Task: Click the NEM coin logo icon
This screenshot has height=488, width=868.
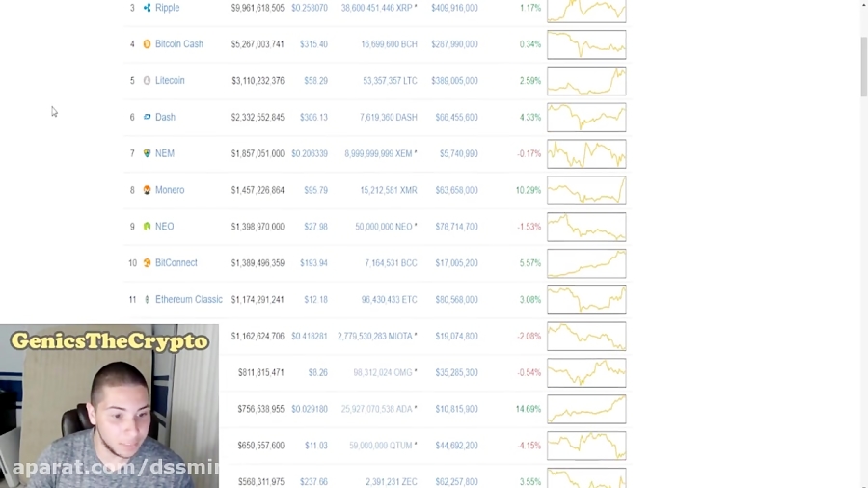Action: (x=147, y=153)
